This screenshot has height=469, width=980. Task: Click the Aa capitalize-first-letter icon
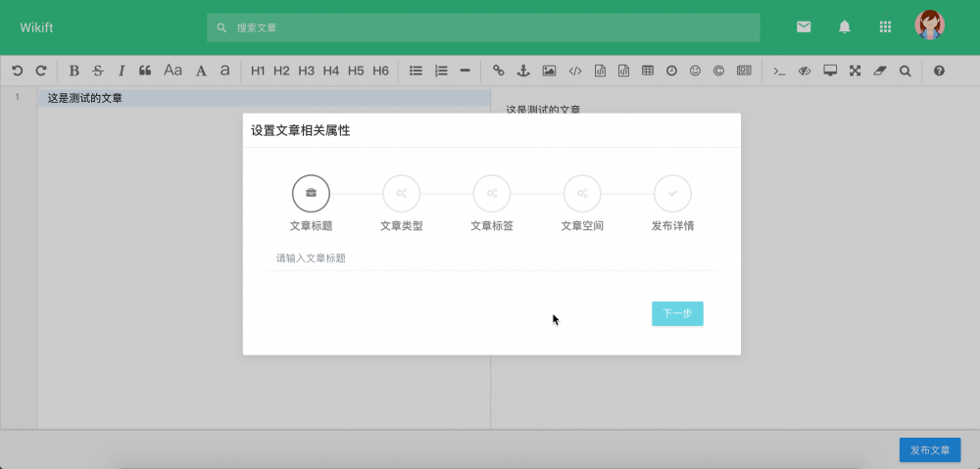[172, 70]
